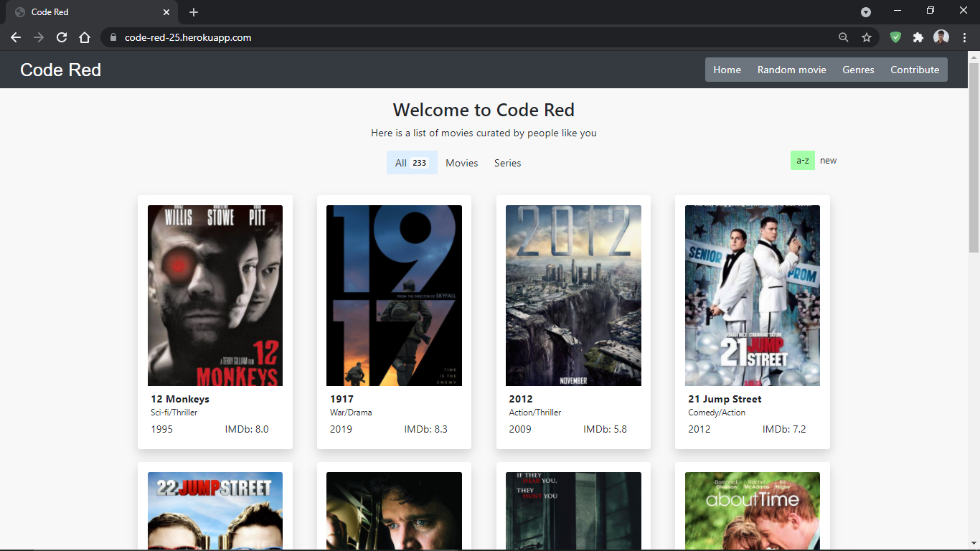This screenshot has width=980, height=551.
Task: Open the Extensions puzzle icon
Action: coord(918,37)
